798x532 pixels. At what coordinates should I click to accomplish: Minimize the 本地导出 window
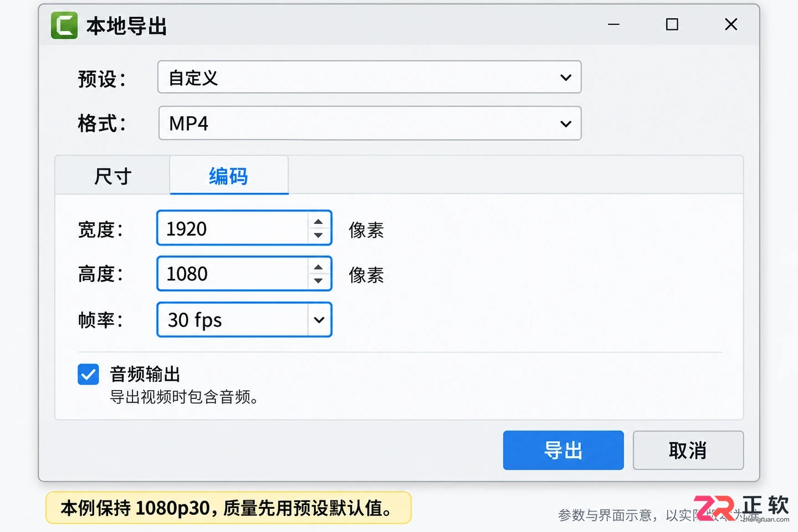[x=613, y=24]
